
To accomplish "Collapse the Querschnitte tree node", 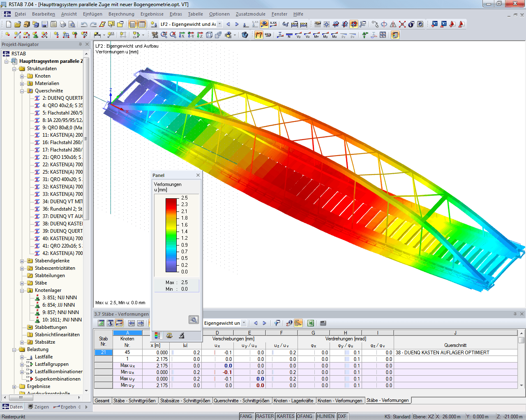I will 22,91.
